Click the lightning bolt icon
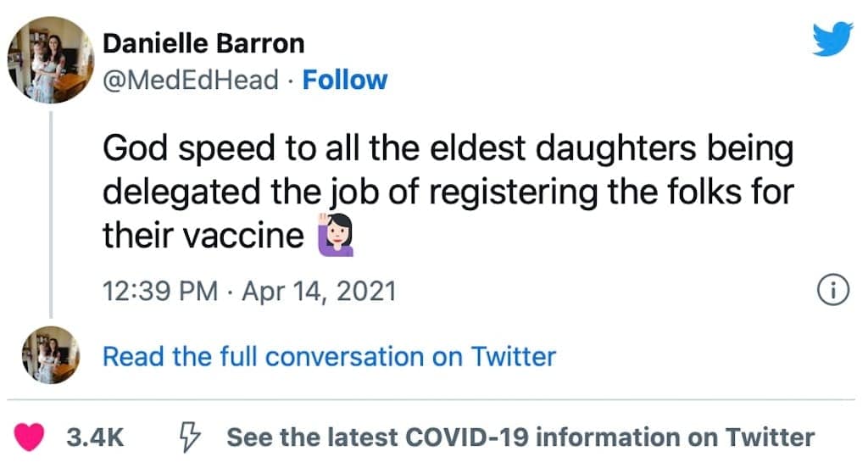Image resolution: width=868 pixels, height=468 pixels. click(189, 437)
